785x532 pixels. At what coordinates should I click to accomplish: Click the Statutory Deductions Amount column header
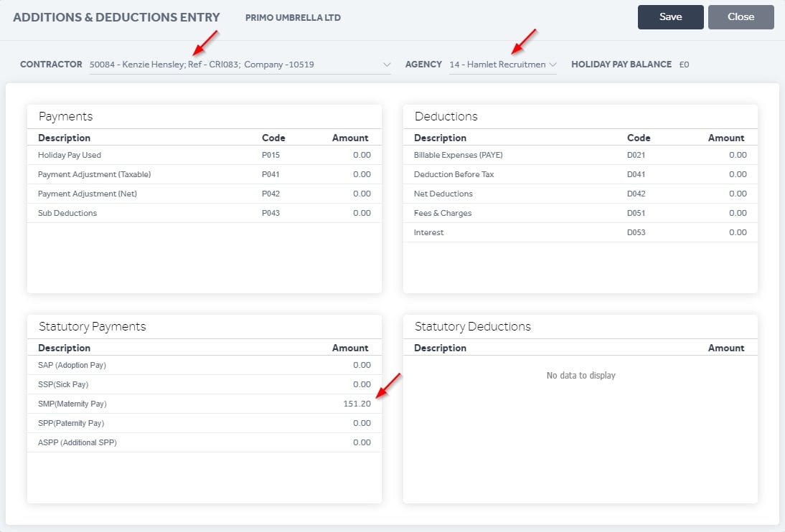pos(726,348)
